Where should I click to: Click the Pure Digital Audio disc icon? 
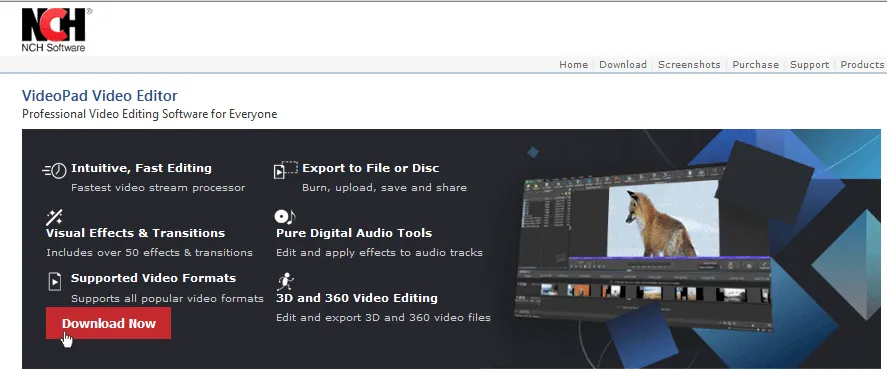[x=285, y=217]
